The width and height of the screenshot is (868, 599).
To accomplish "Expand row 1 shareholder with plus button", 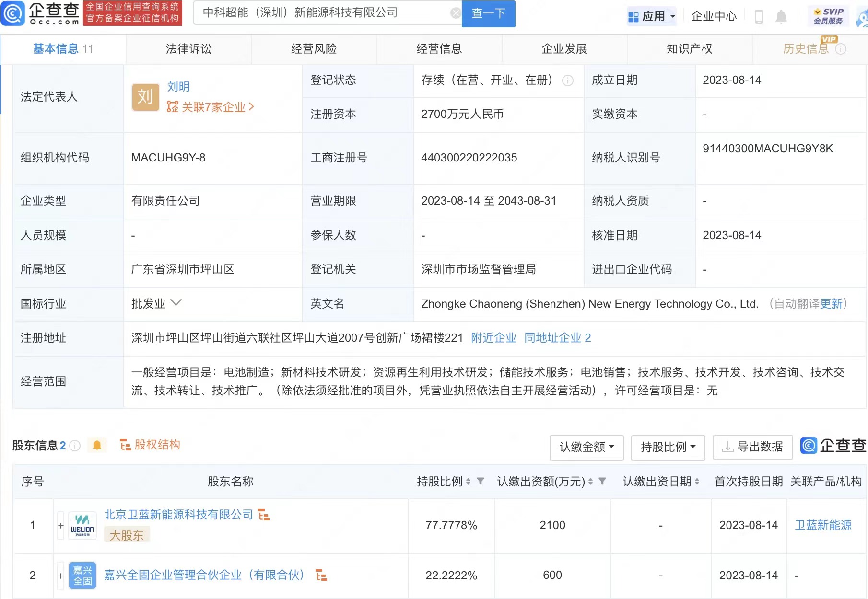I will 61,526.
